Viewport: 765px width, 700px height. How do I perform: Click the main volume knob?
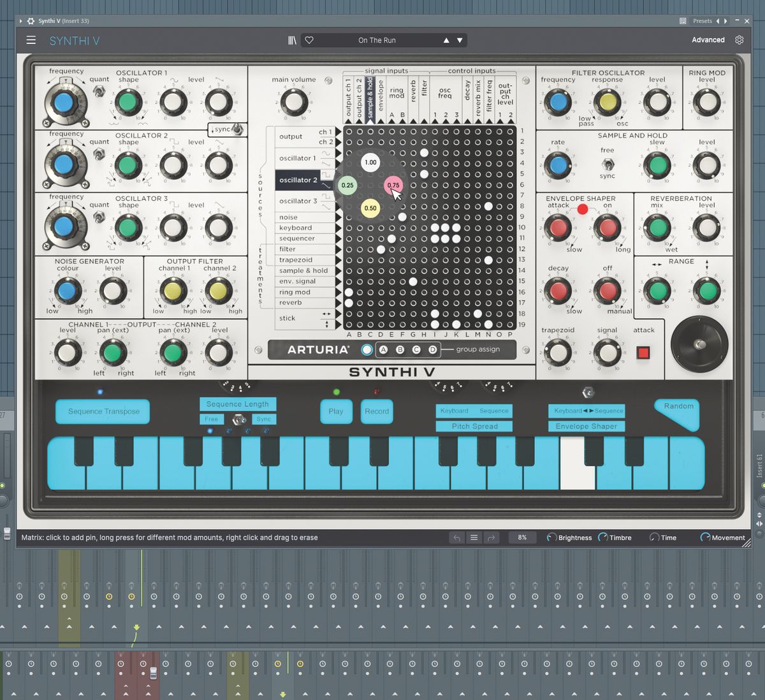294,101
